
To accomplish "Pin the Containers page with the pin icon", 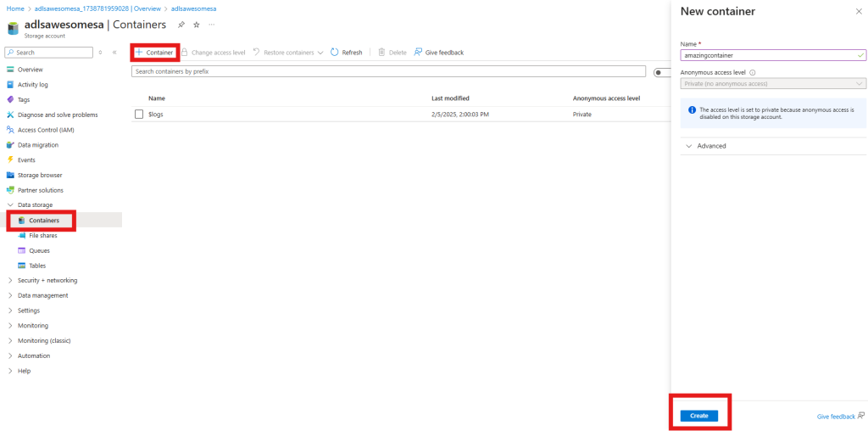I will [x=181, y=25].
